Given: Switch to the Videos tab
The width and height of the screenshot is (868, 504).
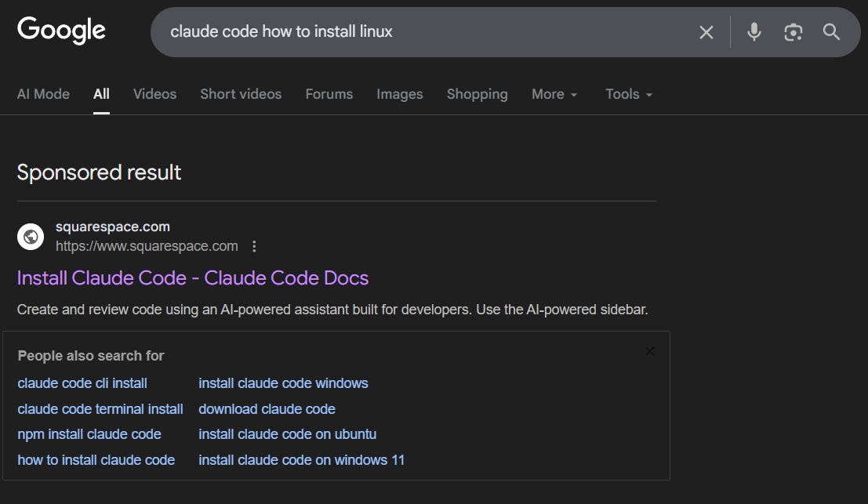Looking at the screenshot, I should click(x=154, y=94).
